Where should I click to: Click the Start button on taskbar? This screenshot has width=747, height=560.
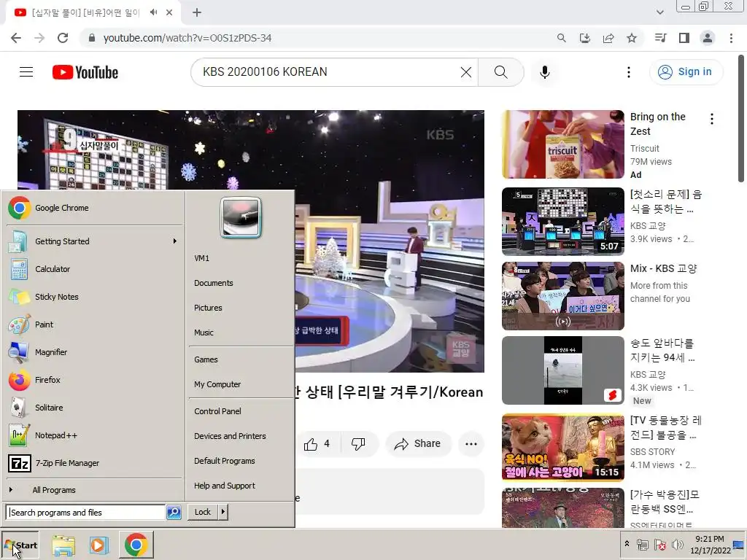tap(20, 545)
